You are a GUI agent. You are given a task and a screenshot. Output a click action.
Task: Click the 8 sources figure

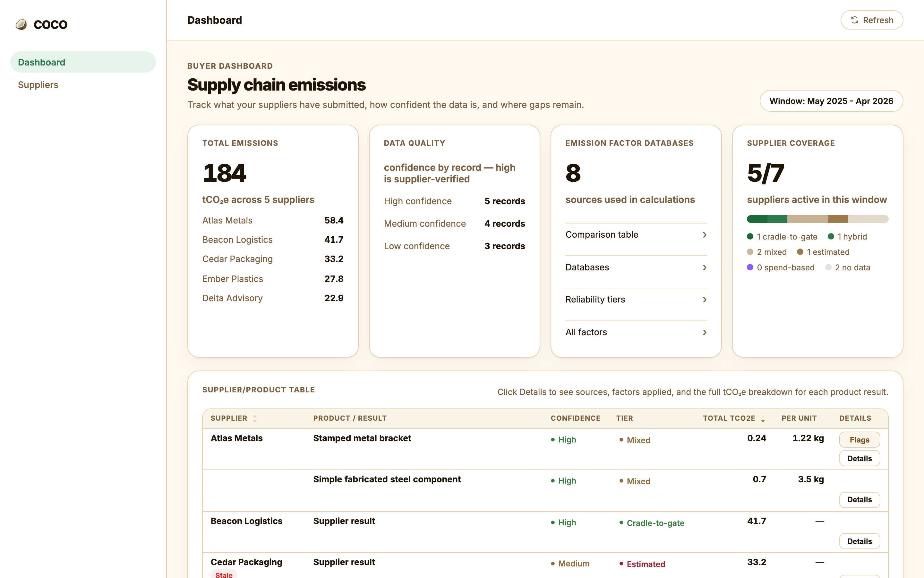(573, 173)
